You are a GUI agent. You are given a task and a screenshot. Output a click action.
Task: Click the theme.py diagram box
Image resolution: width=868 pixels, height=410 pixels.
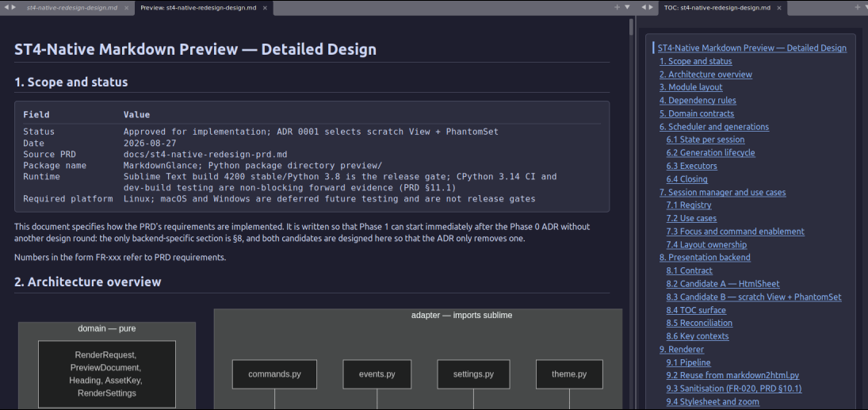pyautogui.click(x=570, y=374)
